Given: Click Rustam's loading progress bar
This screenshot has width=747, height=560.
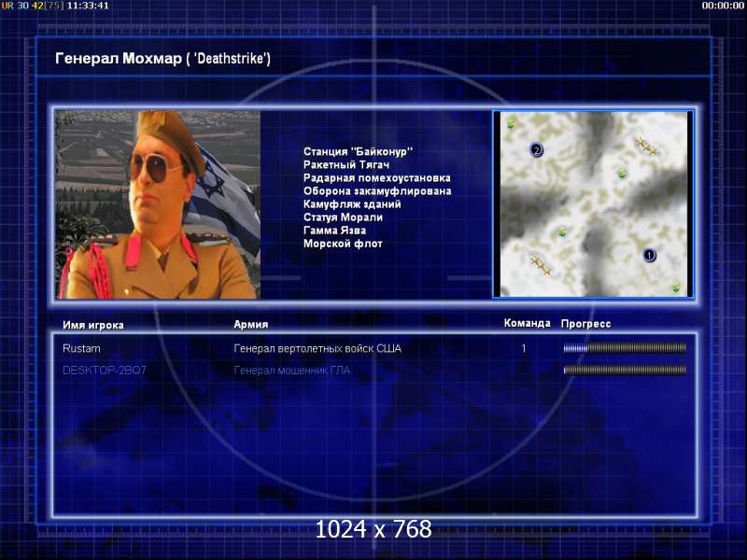Looking at the screenshot, I should coord(625,348).
